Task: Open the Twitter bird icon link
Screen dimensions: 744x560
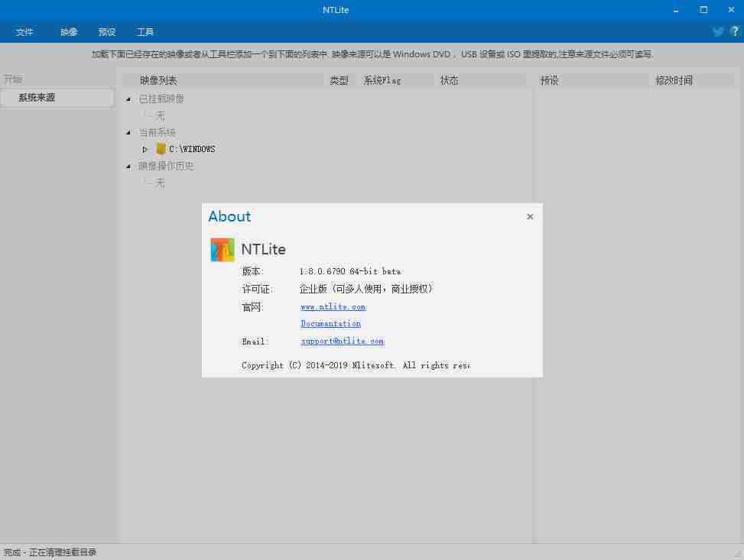Action: [718, 31]
